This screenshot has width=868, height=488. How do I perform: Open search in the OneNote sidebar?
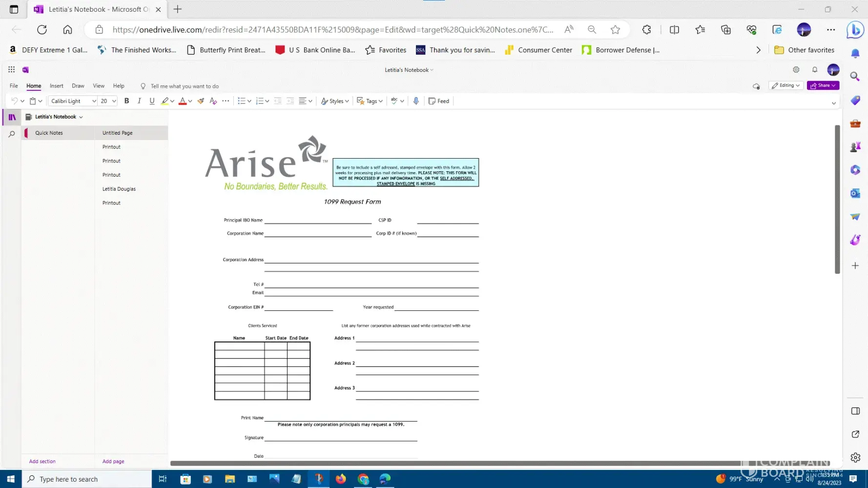[x=12, y=134]
